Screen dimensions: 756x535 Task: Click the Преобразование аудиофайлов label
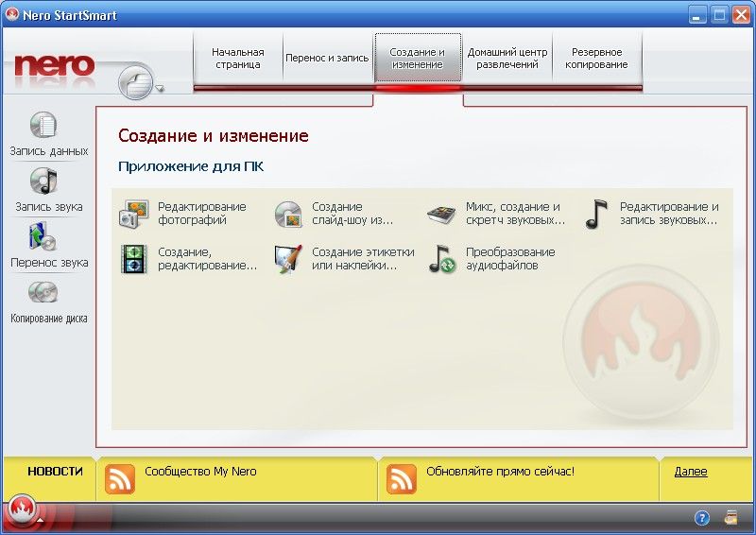click(x=510, y=259)
